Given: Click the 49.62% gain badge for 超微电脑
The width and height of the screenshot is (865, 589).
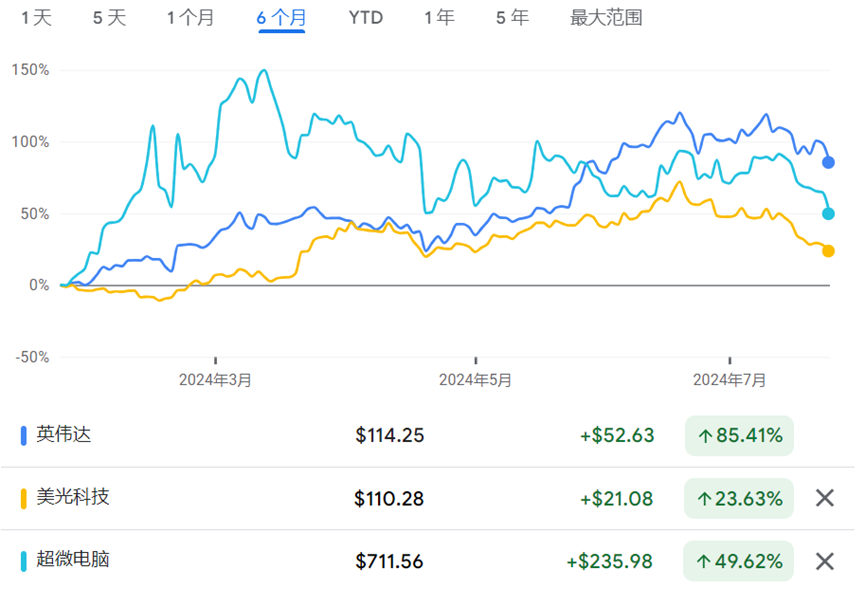Looking at the screenshot, I should point(738,561).
